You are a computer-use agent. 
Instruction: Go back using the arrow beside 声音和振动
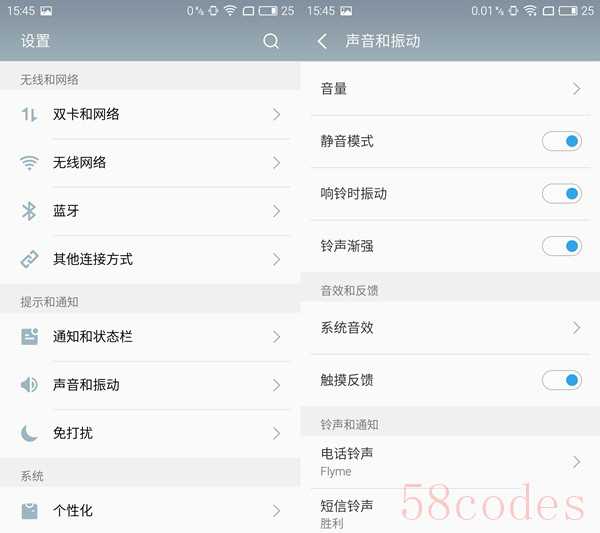tap(322, 41)
